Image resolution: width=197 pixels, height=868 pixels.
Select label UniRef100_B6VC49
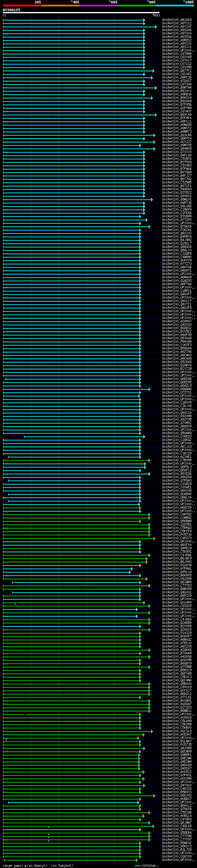pyautogui.click(x=177, y=115)
